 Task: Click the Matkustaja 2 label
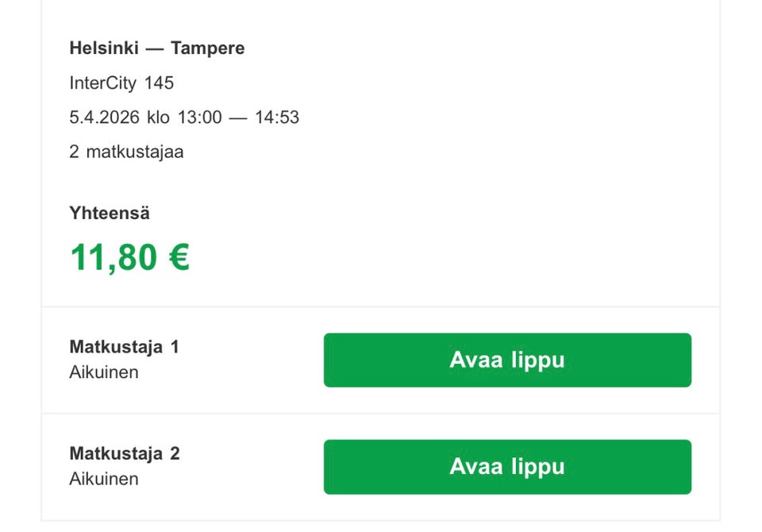tap(124, 453)
